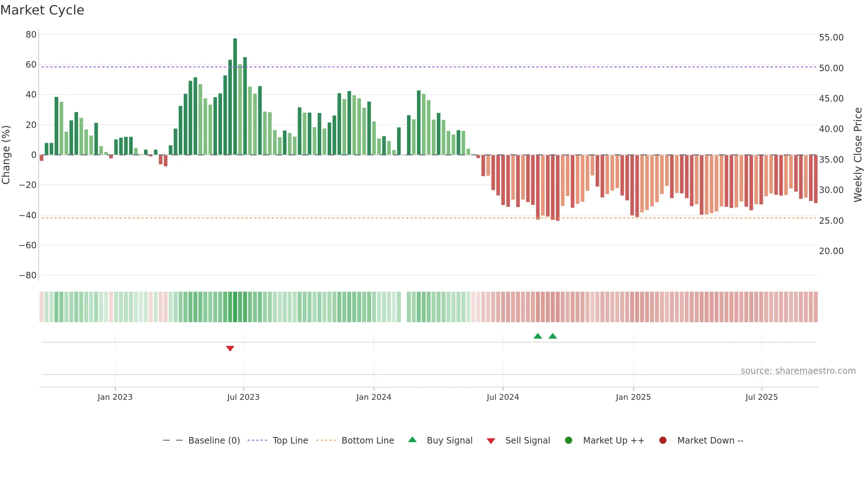
Task: Click the source: sharemaestro.com text
Action: 798,371
